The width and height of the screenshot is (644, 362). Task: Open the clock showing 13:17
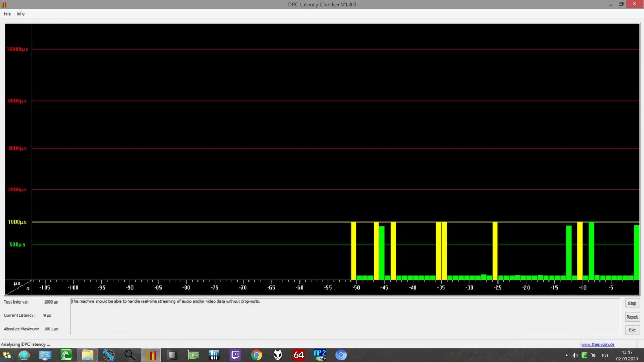627,355
